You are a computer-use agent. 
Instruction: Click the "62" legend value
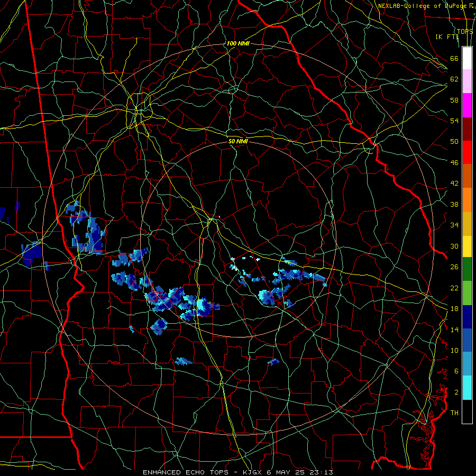(454, 79)
